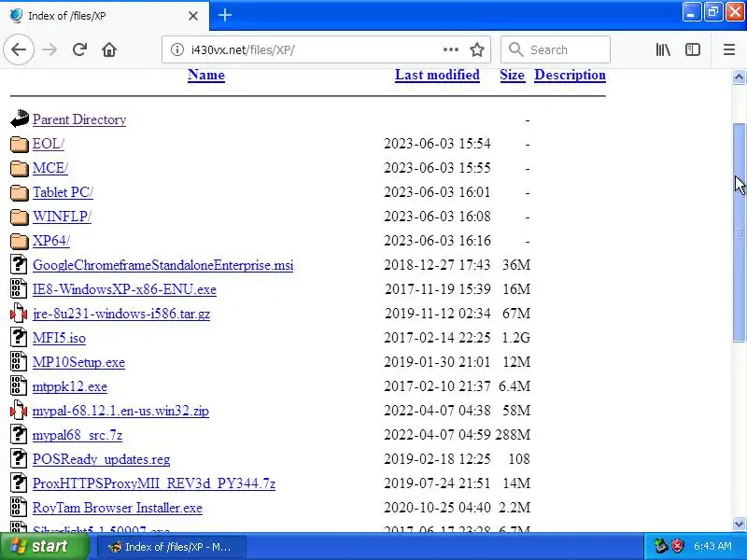Open the WINFLP/ directory link
This screenshot has height=560, width=747.
click(x=62, y=217)
